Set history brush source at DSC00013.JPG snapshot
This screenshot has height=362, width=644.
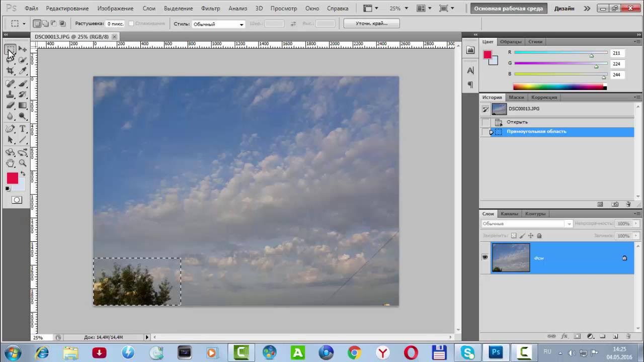pyautogui.click(x=486, y=109)
